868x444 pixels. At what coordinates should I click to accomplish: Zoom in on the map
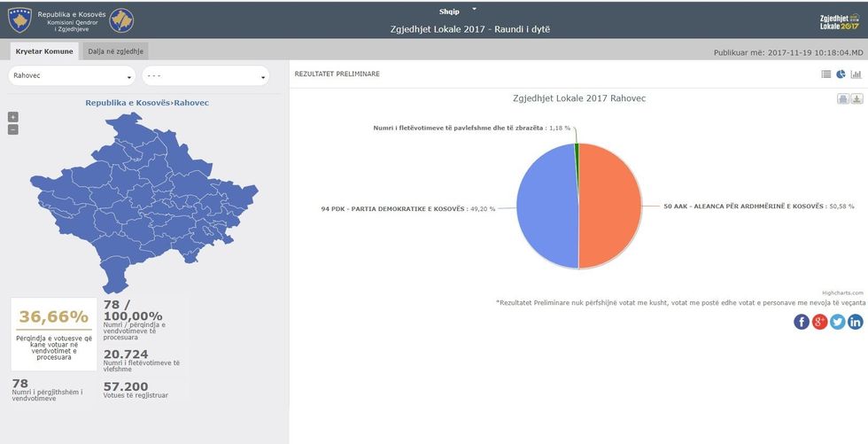[12, 117]
